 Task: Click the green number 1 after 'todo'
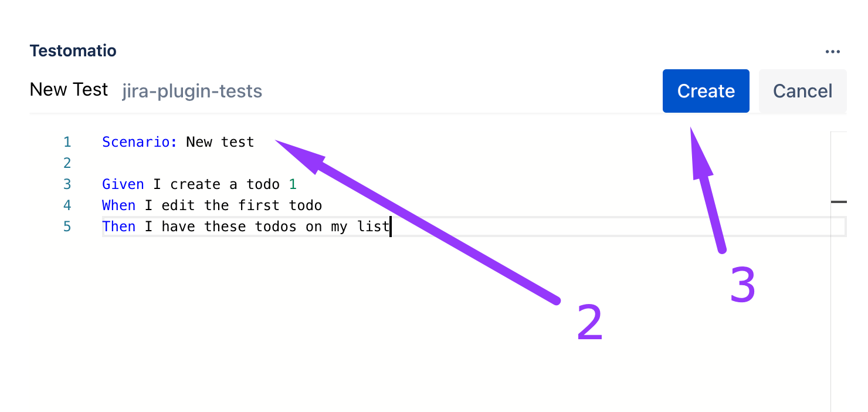click(x=293, y=184)
